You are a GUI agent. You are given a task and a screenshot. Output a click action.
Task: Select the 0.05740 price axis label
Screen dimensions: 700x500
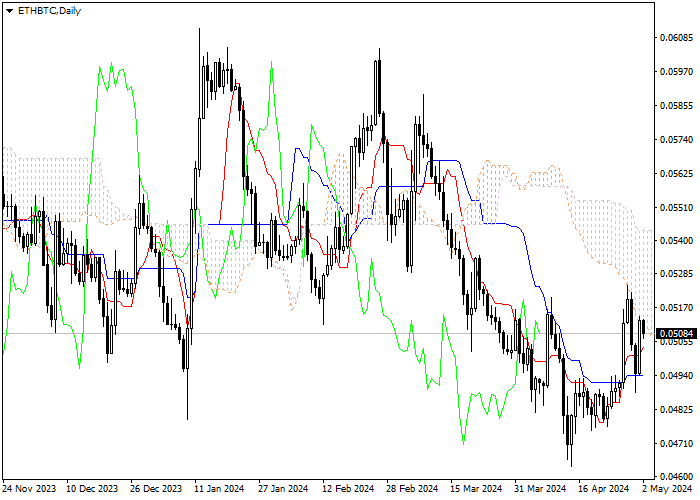coord(676,140)
